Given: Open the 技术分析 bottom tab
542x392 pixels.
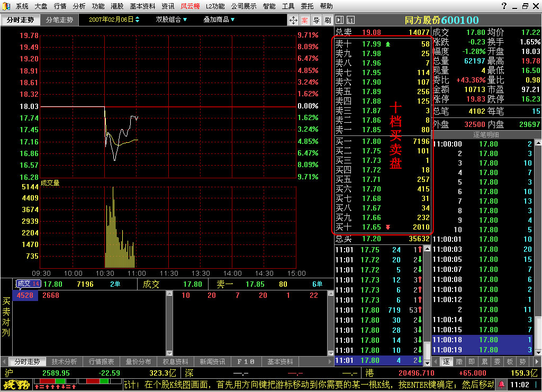Looking at the screenshot, I should coord(64,362).
